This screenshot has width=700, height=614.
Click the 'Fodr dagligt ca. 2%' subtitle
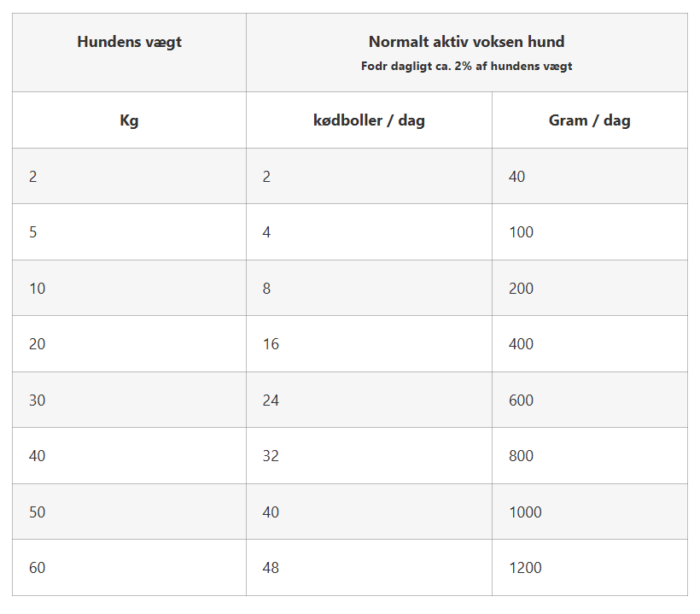(466, 66)
